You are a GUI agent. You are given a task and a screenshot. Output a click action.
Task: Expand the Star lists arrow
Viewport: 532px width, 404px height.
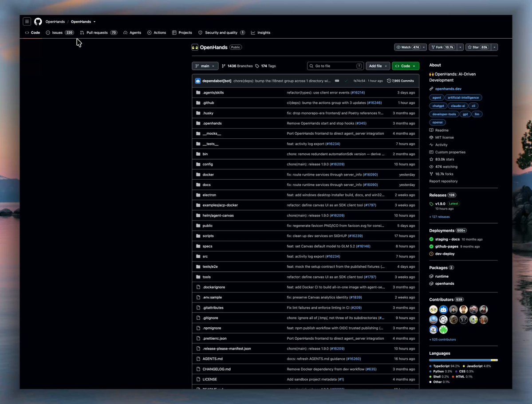pos(494,47)
